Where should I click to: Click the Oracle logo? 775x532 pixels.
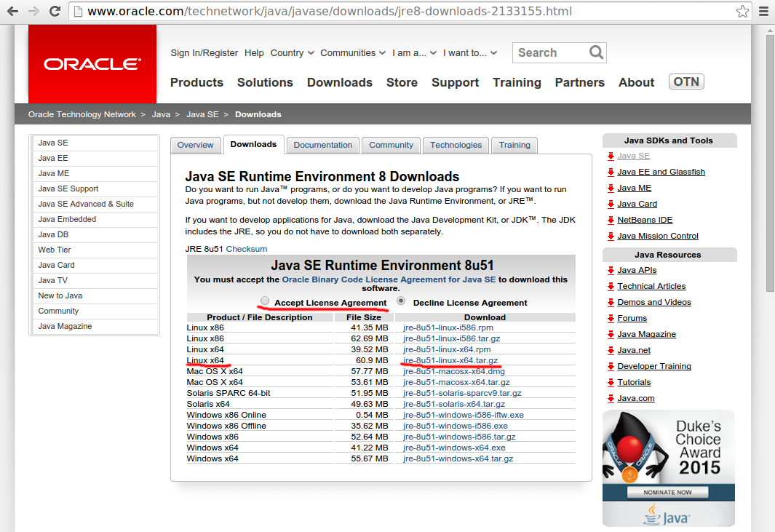point(92,64)
